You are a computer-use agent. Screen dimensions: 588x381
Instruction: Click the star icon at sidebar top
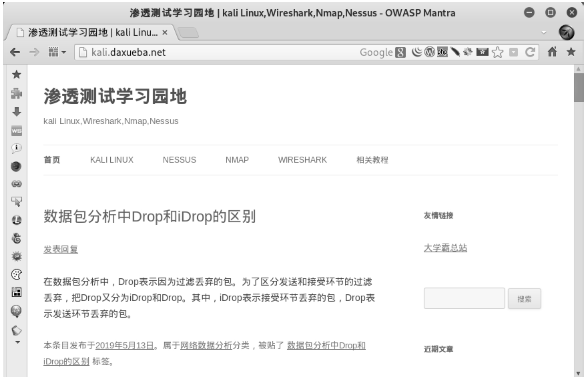point(17,75)
